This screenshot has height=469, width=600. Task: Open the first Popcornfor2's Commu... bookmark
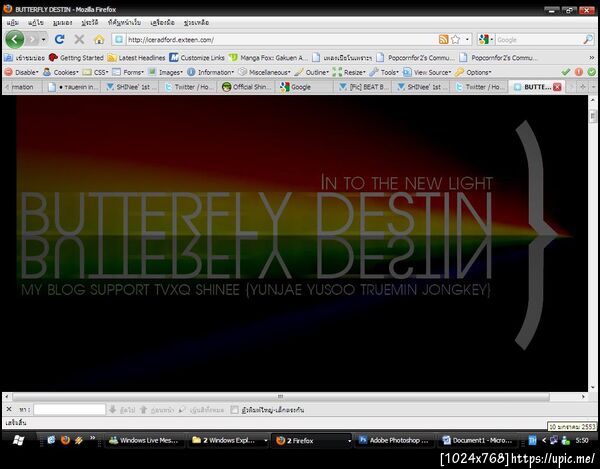click(x=416, y=58)
